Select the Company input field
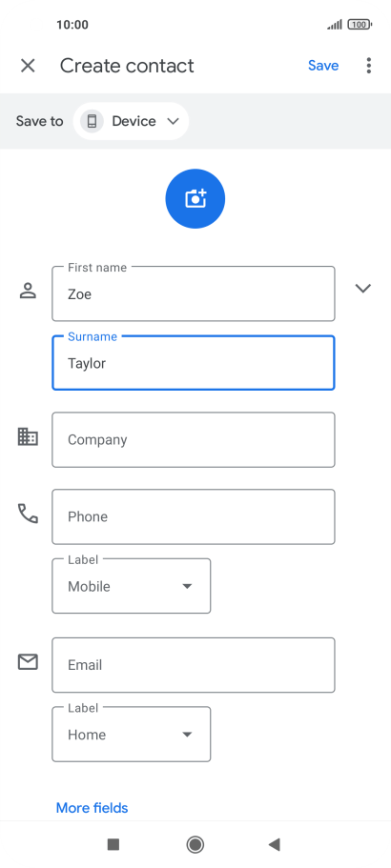 [x=194, y=439]
